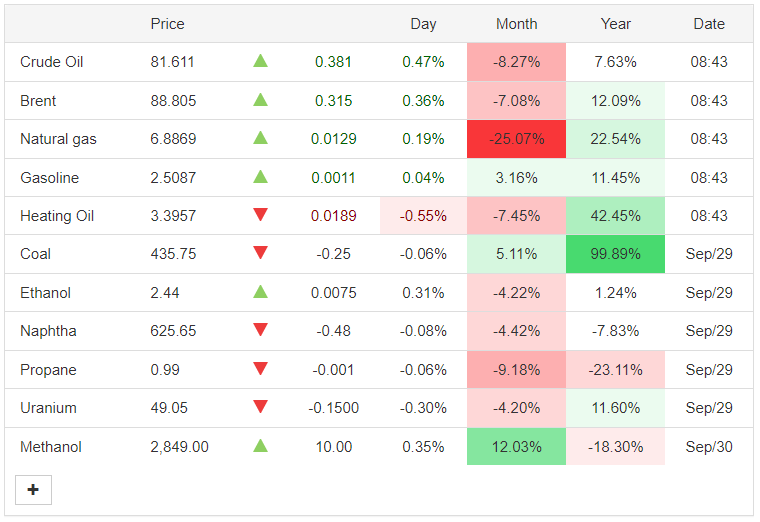Click the 22.54% yearly cell for Natural gas
Viewport: 760px width, 522px height.
616,139
